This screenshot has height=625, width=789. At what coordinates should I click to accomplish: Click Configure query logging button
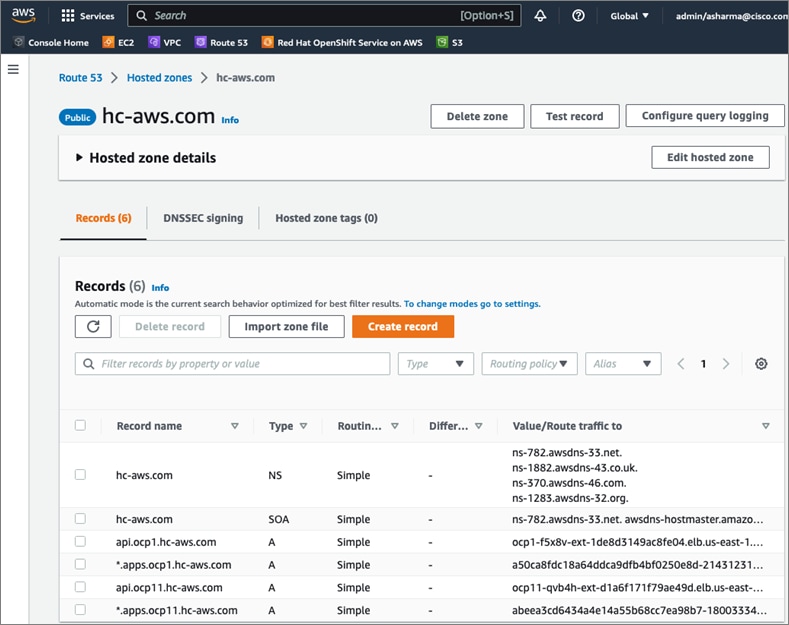[x=705, y=116]
